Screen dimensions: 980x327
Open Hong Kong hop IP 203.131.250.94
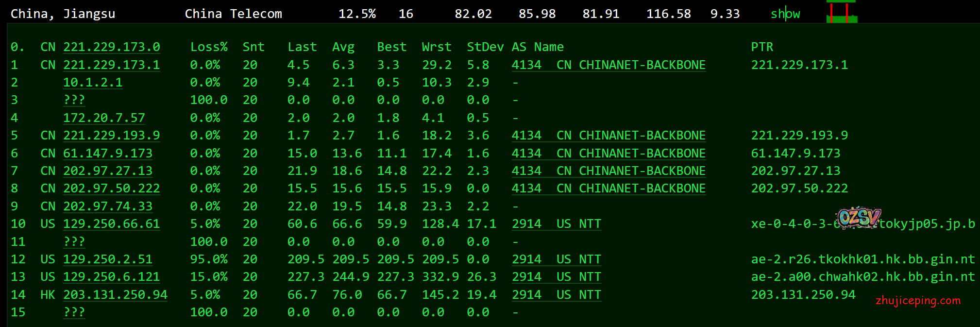point(115,295)
